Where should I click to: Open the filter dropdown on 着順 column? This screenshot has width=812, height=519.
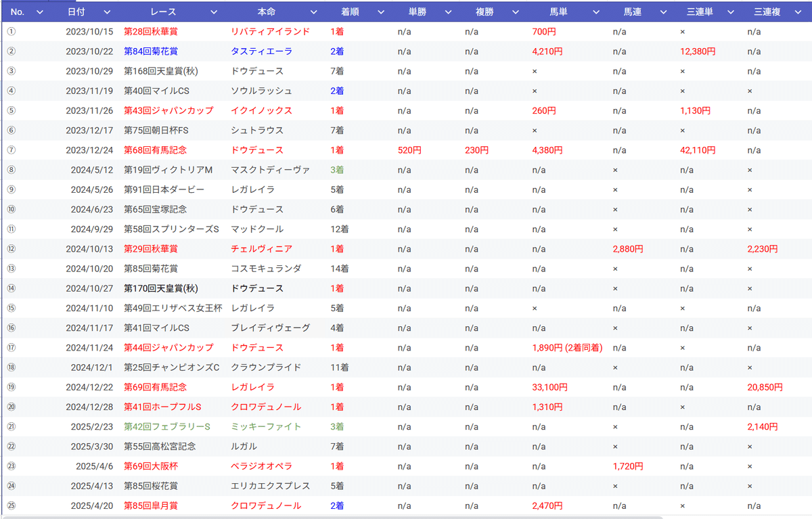pos(380,12)
